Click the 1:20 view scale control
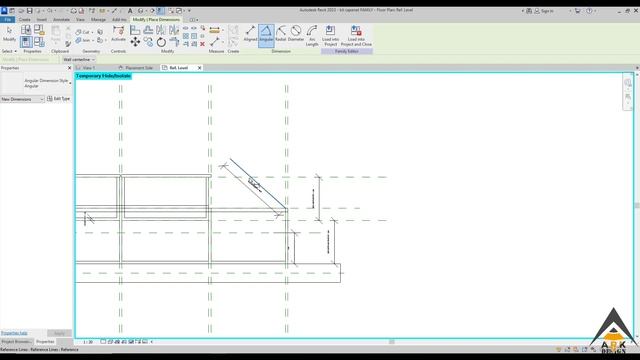 click(x=88, y=342)
